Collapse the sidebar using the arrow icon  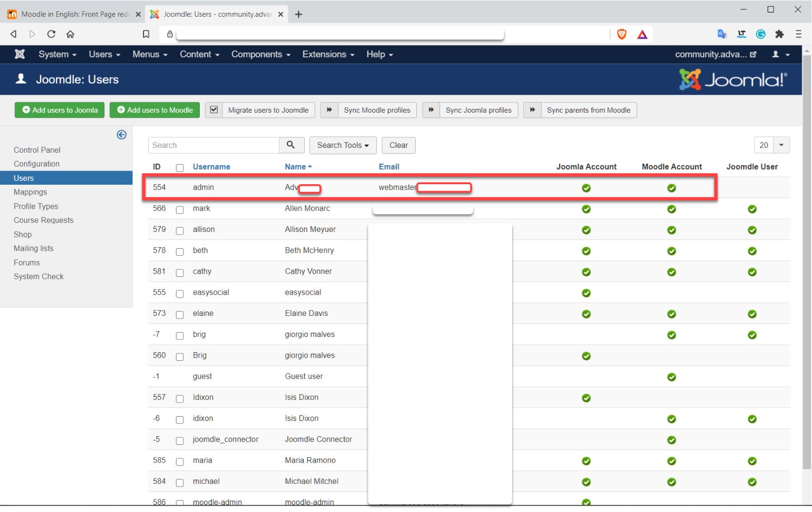coord(121,135)
